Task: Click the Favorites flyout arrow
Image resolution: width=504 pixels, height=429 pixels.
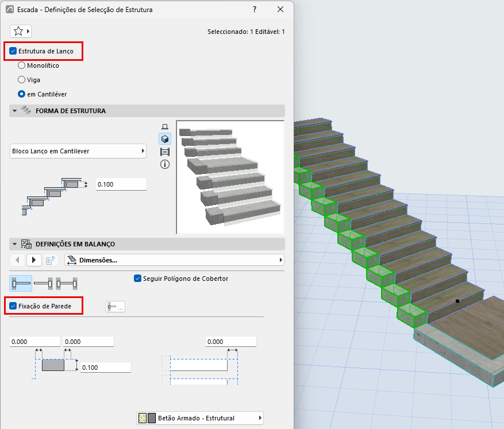Action: tap(28, 32)
